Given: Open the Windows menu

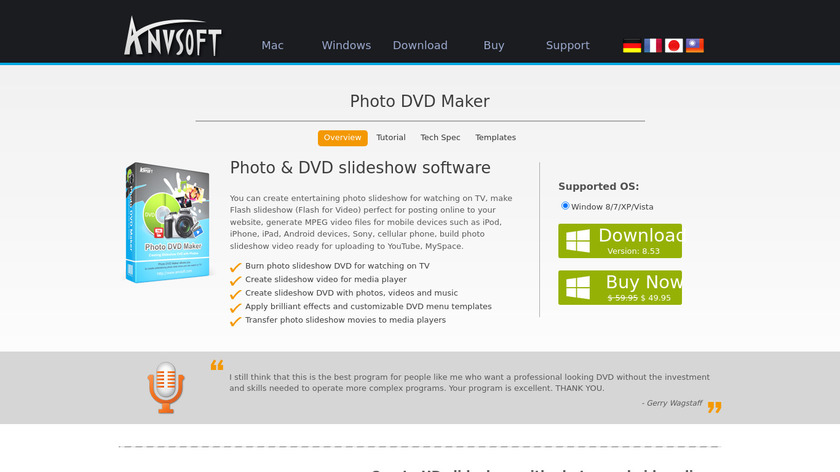Looking at the screenshot, I should pyautogui.click(x=346, y=46).
